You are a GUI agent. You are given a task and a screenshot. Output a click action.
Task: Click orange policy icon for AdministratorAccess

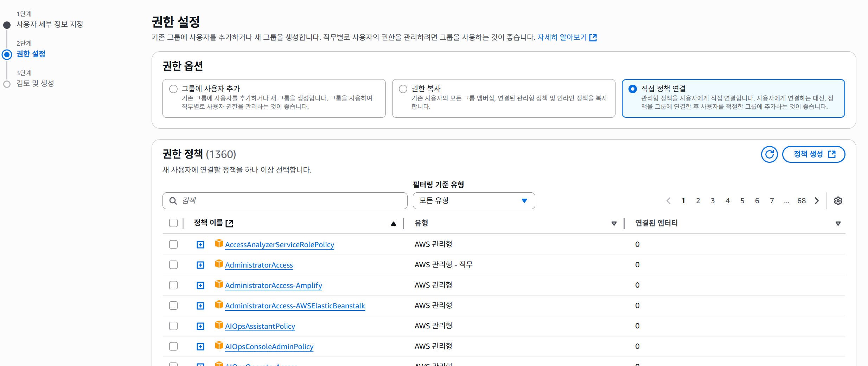click(219, 264)
